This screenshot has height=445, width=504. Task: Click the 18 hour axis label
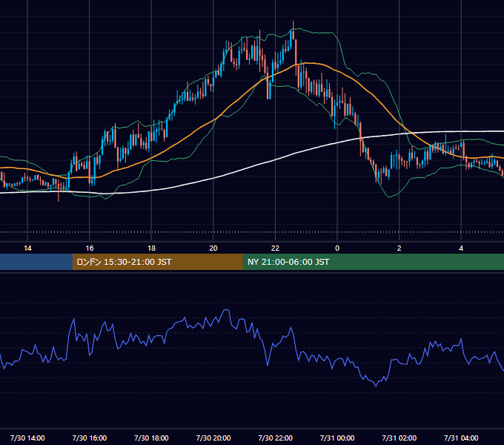pyautogui.click(x=151, y=248)
